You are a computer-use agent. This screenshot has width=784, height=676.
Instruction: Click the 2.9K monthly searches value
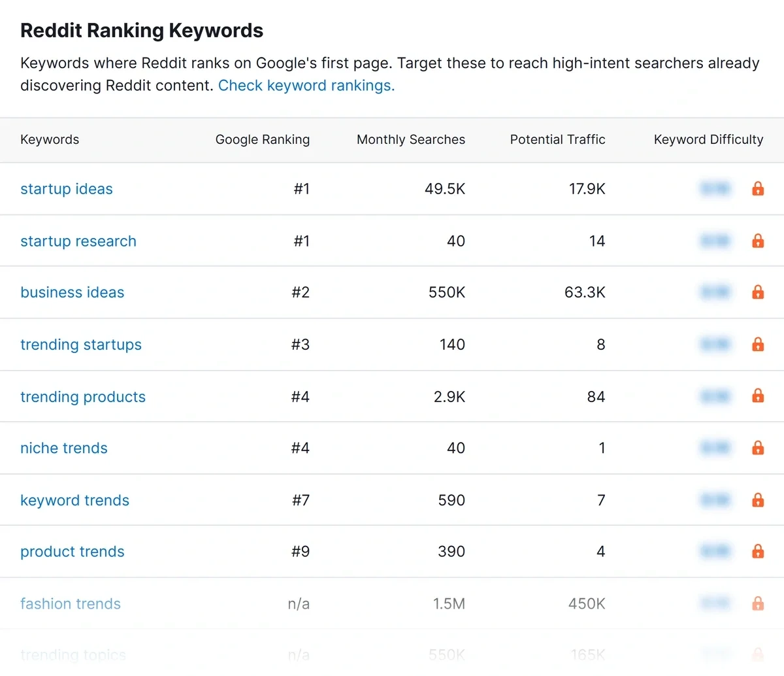tap(449, 397)
